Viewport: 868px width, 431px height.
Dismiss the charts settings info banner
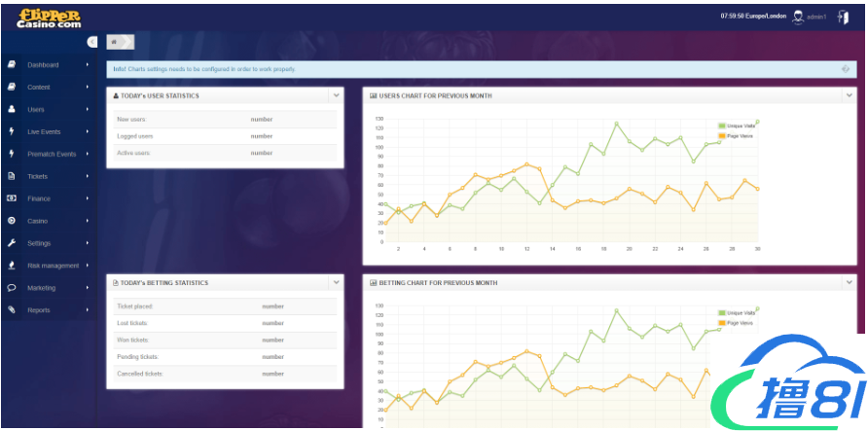click(845, 69)
